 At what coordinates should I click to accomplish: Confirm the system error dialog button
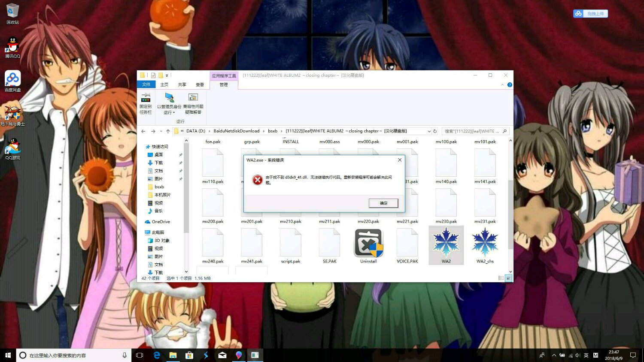click(x=383, y=203)
